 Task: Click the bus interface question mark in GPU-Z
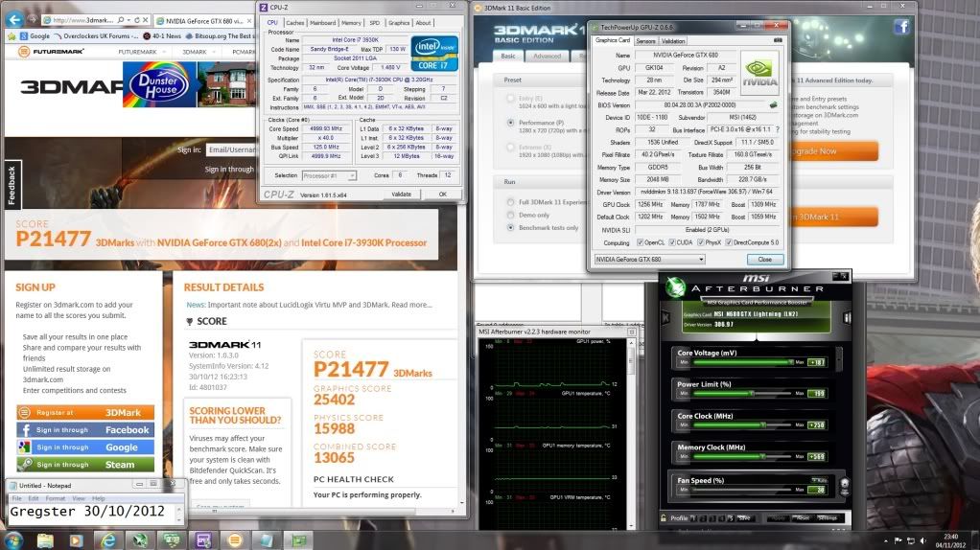point(777,130)
